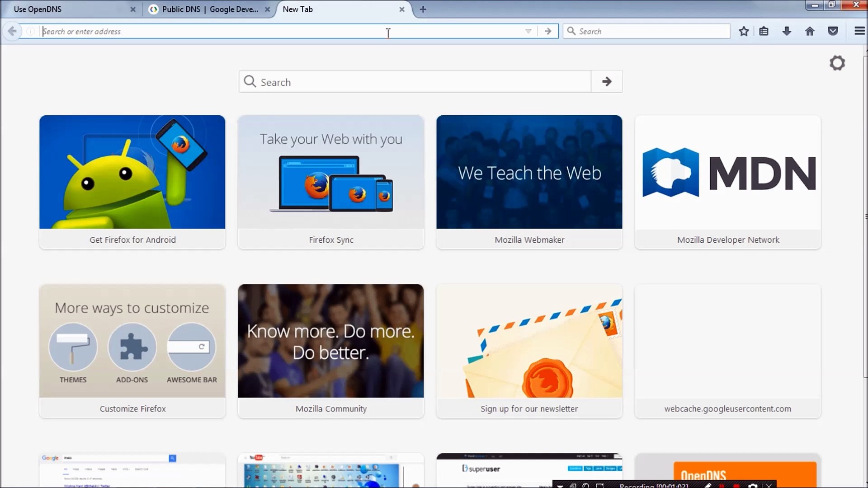868x488 pixels.
Task: Submit the new tab page search arrow
Action: (x=607, y=82)
